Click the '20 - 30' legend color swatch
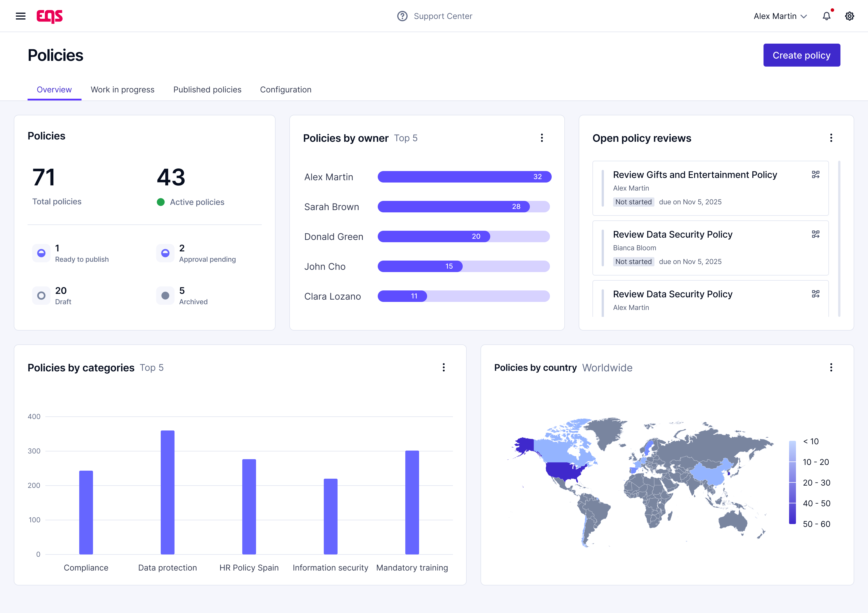This screenshot has height=613, width=868. pyautogui.click(x=793, y=492)
